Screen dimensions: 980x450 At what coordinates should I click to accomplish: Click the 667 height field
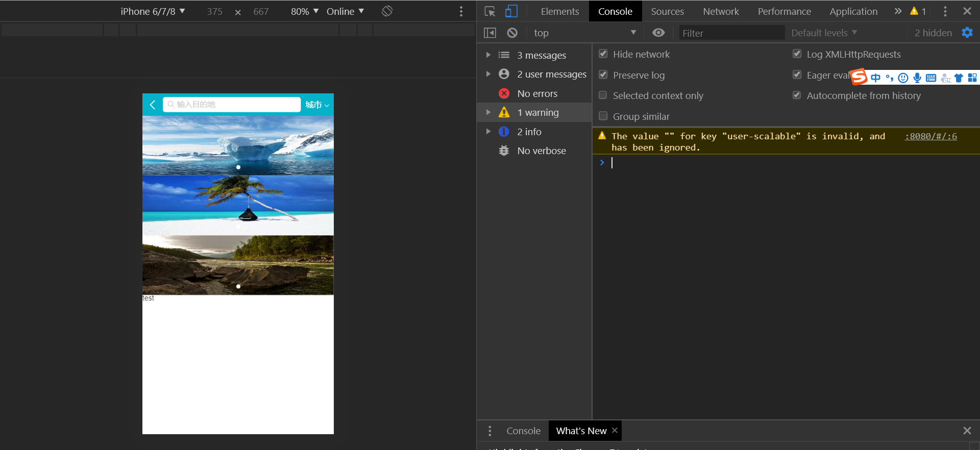[261, 11]
